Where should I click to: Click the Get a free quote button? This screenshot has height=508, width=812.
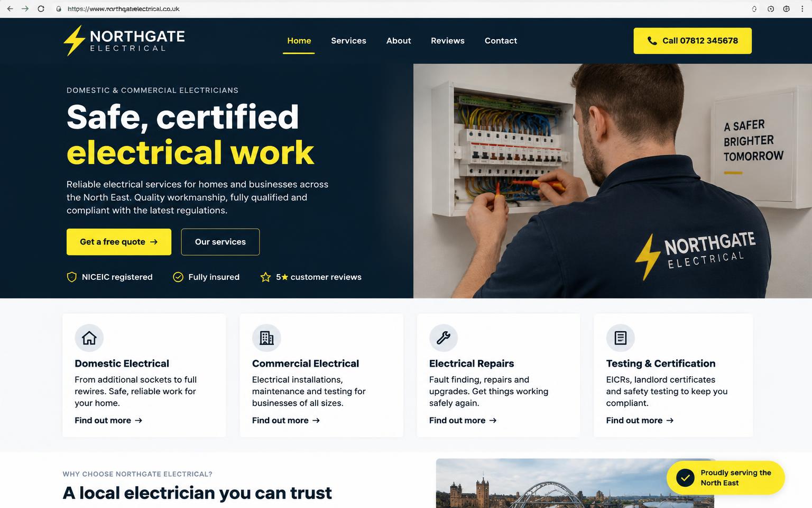coord(119,242)
